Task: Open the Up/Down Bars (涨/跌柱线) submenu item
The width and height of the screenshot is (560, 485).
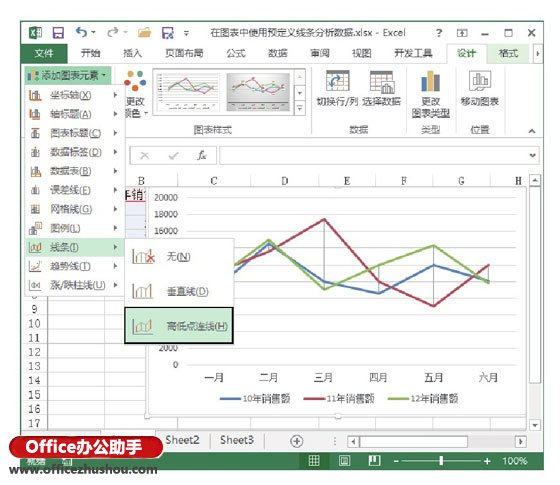Action: point(74,285)
